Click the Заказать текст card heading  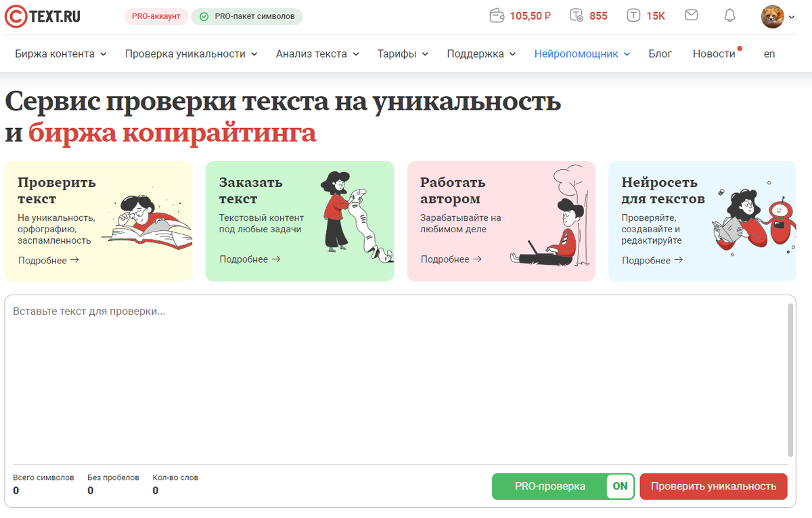pos(251,190)
